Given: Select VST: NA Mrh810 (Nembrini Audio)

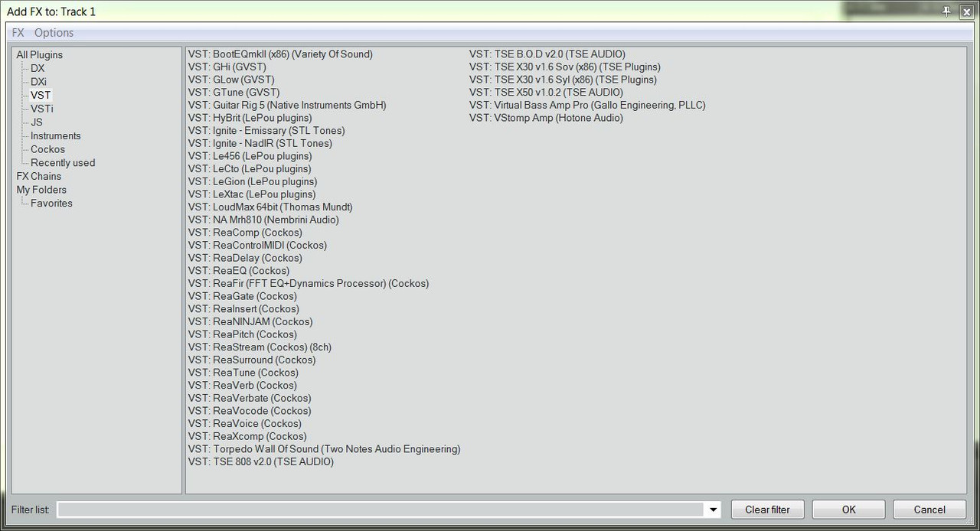Looking at the screenshot, I should [263, 220].
